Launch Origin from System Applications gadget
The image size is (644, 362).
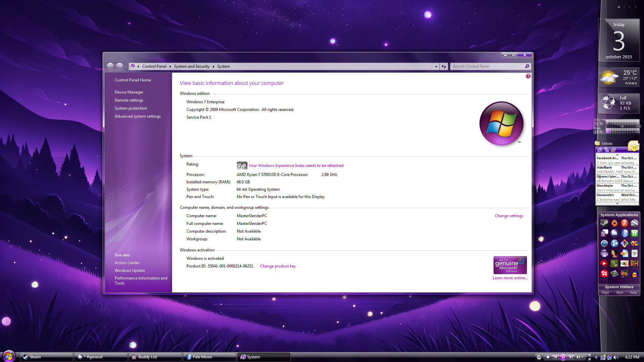click(614, 223)
